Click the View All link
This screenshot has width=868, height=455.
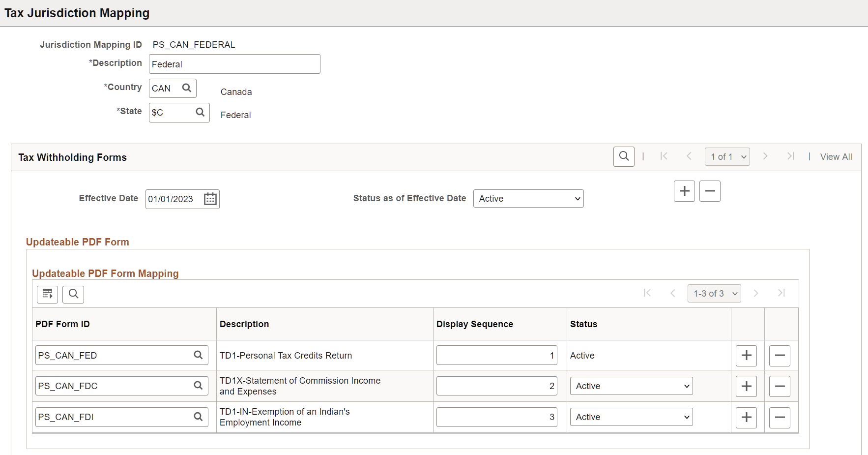pos(835,156)
